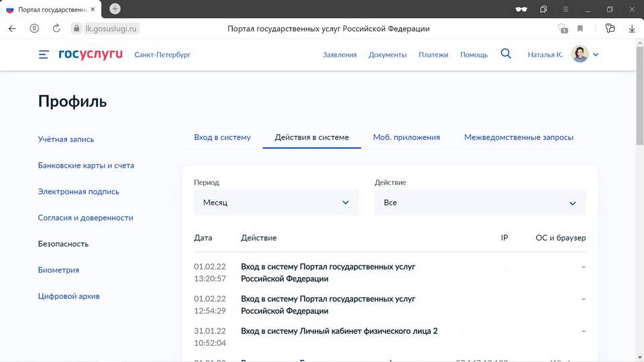
Task: Open the Период dropdown showing Месяц
Action: 276,202
